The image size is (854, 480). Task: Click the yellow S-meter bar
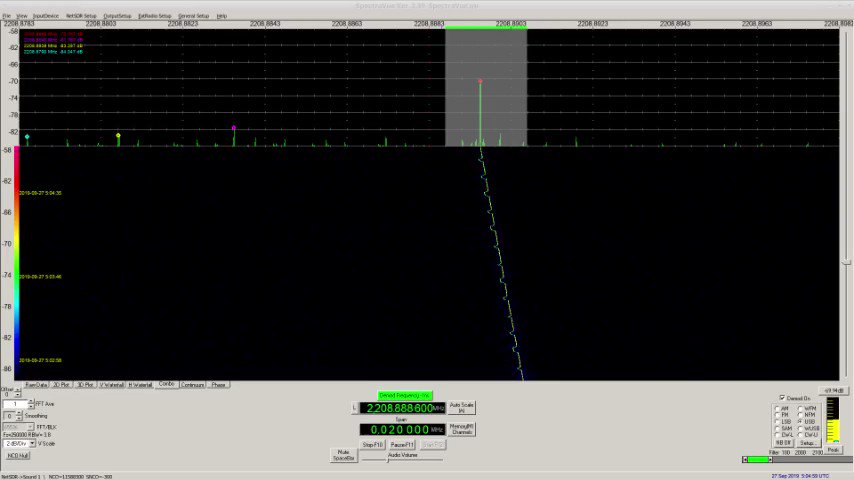coord(833,430)
